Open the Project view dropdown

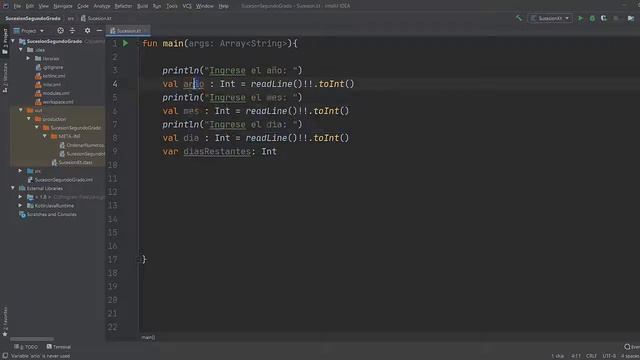point(29,31)
